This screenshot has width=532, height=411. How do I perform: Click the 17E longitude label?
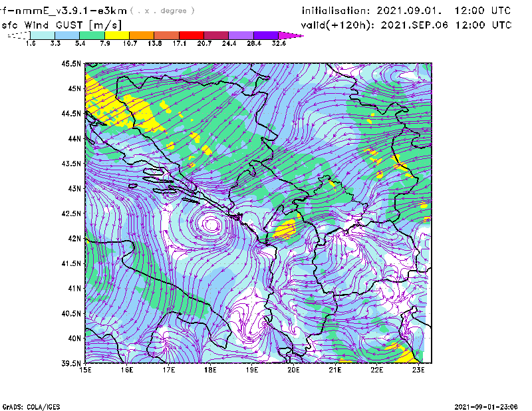(169, 370)
